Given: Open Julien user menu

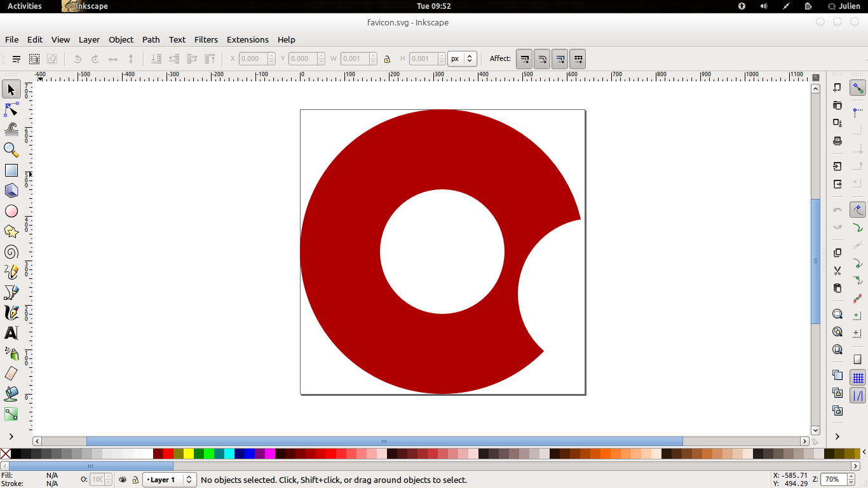Looking at the screenshot, I should pyautogui.click(x=844, y=6).
